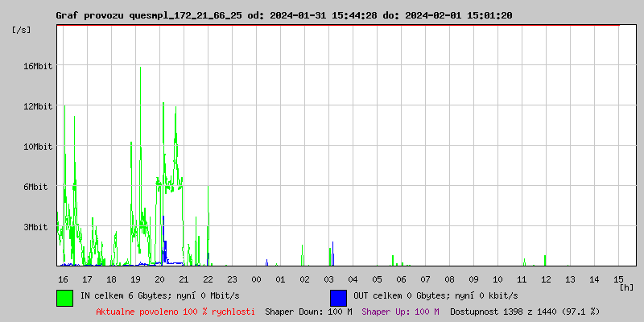The height and width of the screenshot is (322, 644).
Task: Click hour 00 on the time axis
Action: (256, 279)
